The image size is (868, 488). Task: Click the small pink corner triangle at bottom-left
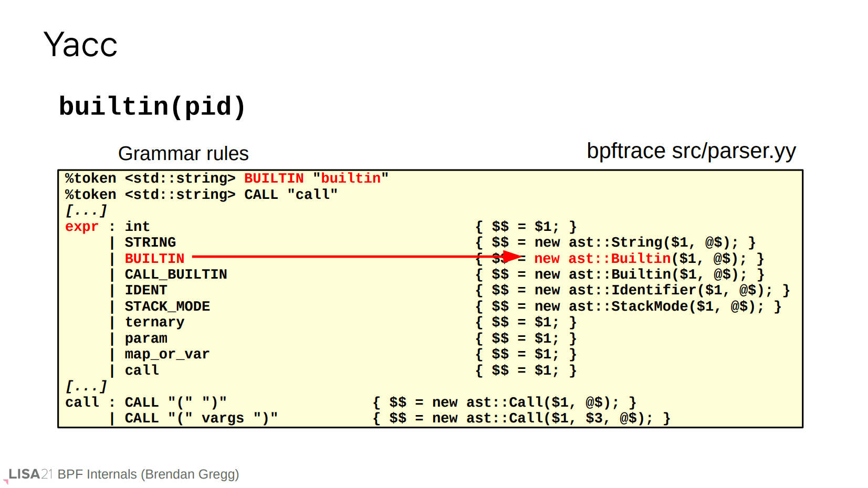click(6, 481)
